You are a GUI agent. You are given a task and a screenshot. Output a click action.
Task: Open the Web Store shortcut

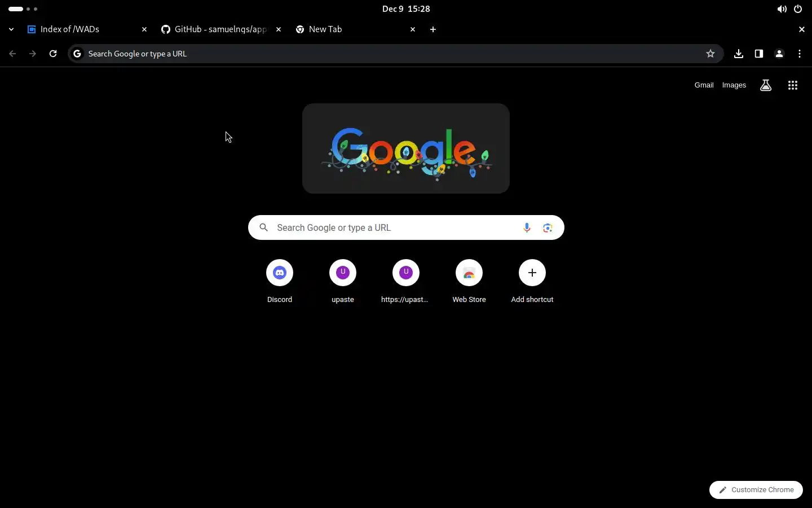tap(469, 281)
